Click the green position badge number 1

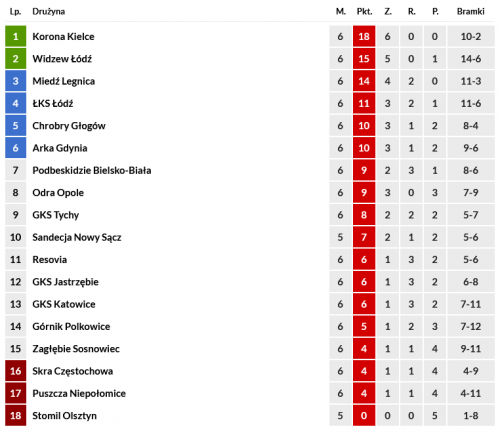[15, 36]
